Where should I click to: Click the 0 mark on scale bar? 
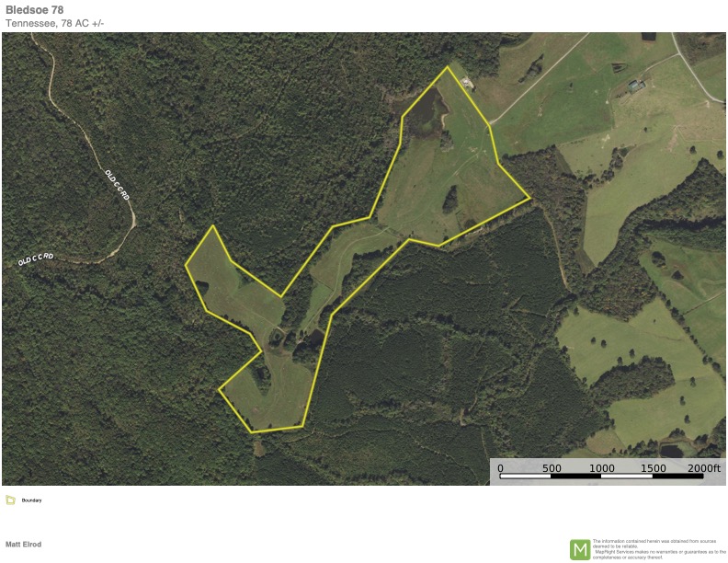pos(500,467)
